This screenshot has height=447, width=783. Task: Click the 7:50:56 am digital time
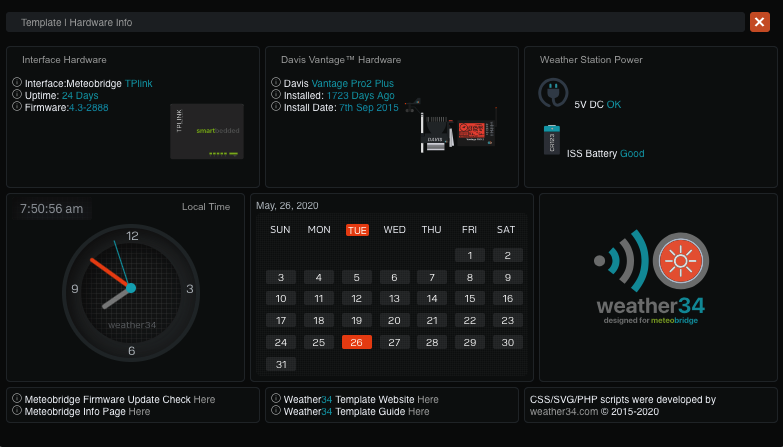tap(51, 209)
